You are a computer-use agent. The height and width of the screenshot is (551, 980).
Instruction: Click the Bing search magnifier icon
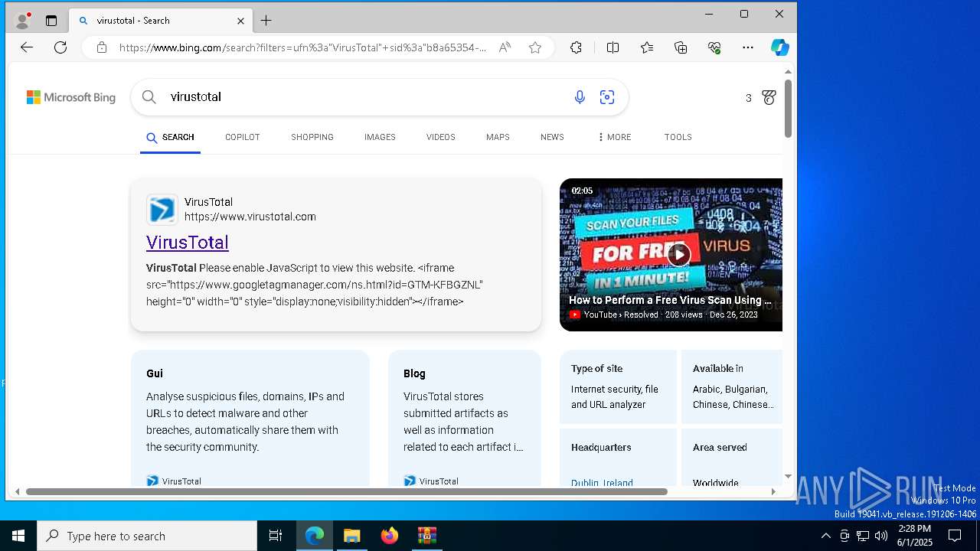tap(149, 97)
